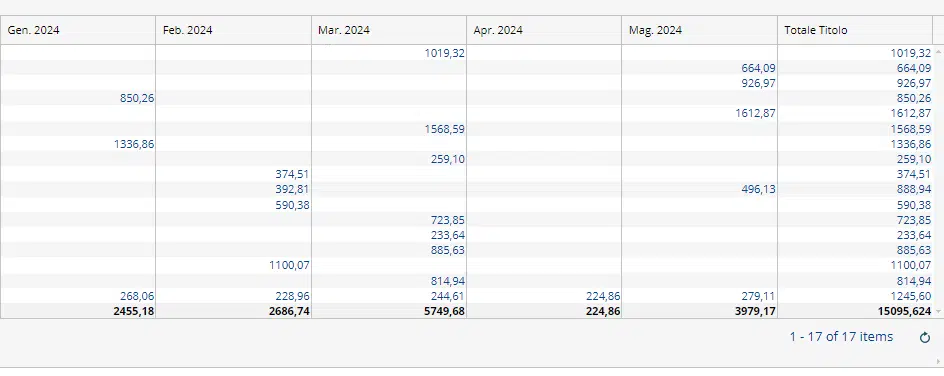This screenshot has height=376, width=944.
Task: Click the 850,26 value in Gen. 2024
Action: 137,99
